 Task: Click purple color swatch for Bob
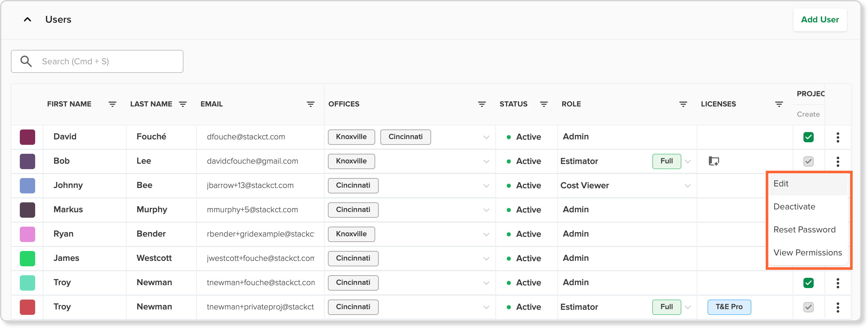pyautogui.click(x=27, y=161)
